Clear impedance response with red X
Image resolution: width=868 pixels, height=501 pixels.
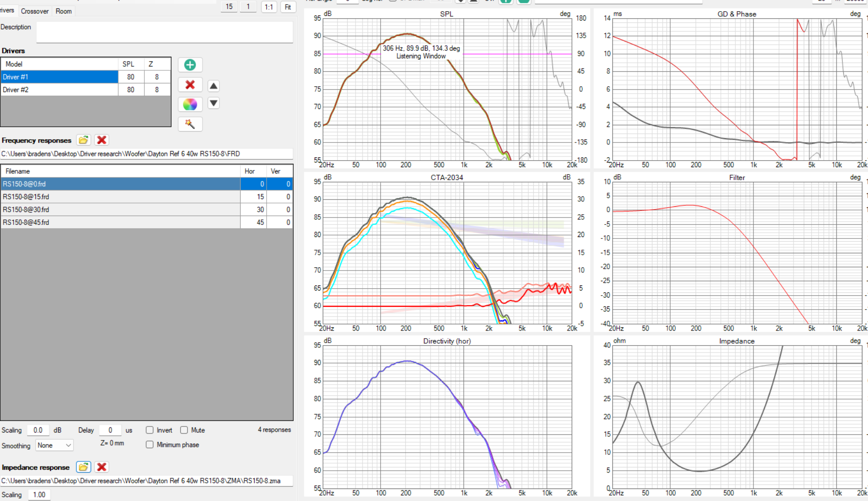(x=101, y=467)
